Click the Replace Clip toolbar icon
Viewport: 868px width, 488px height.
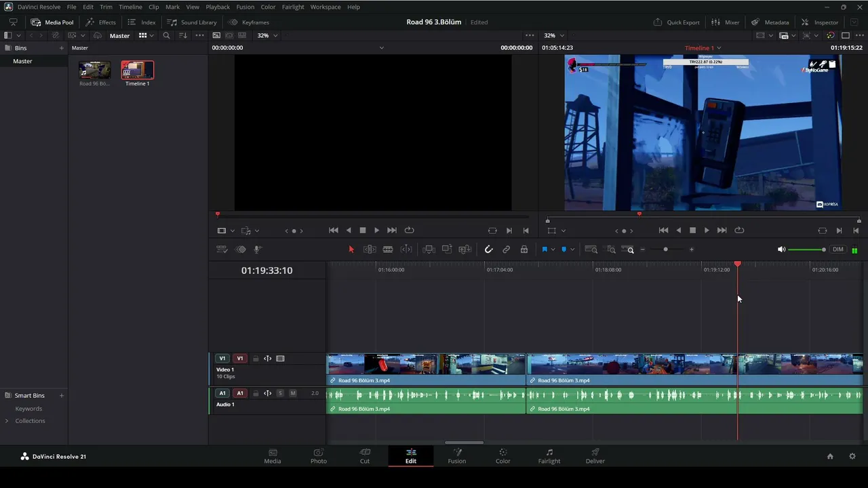pos(465,249)
